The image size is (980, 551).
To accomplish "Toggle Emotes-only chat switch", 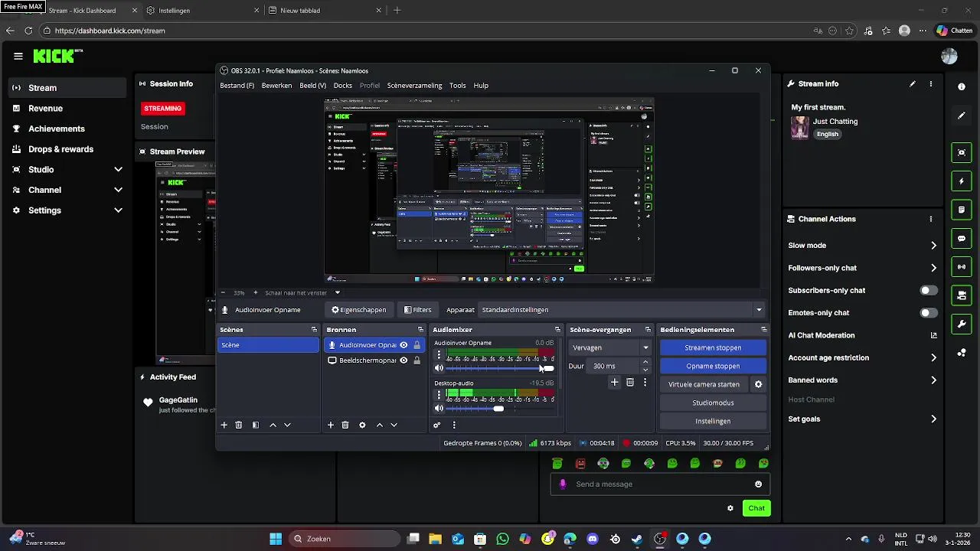I will [929, 313].
